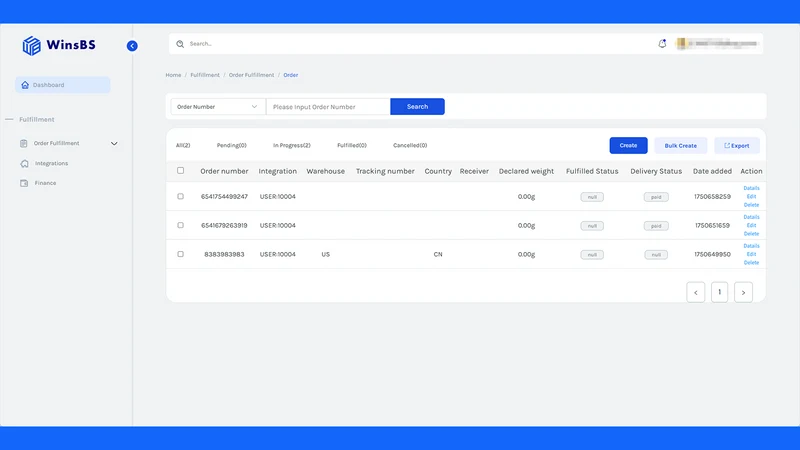Click the Integrations sidebar icon
This screenshot has height=450, width=800.
24,163
